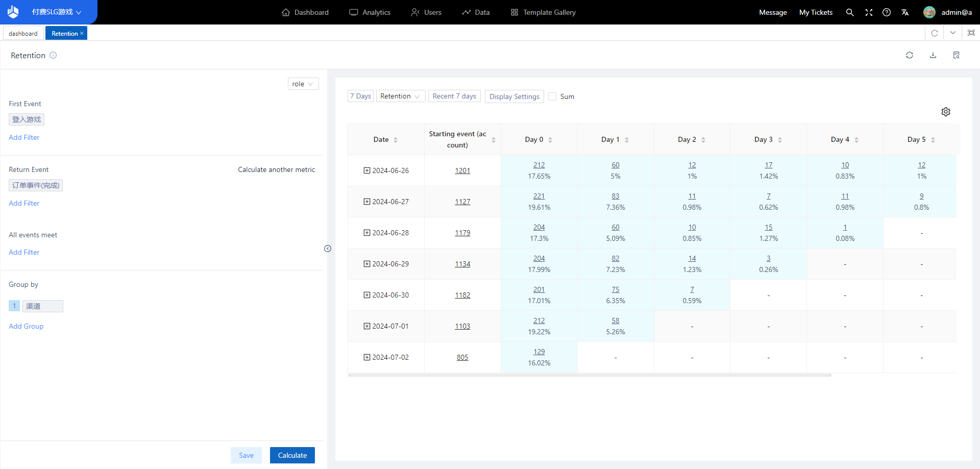Image resolution: width=980 pixels, height=469 pixels.
Task: Refresh the Retention report data
Action: coord(910,55)
